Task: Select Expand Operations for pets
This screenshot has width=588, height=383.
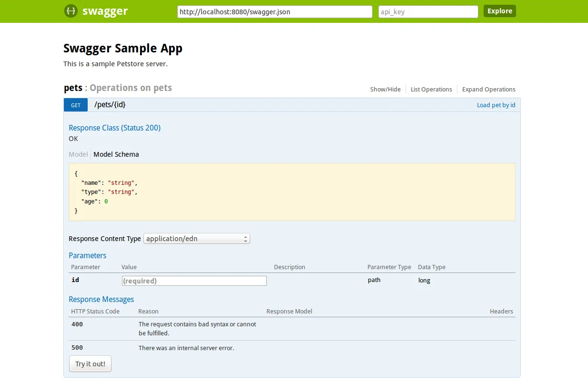Action: (x=488, y=90)
